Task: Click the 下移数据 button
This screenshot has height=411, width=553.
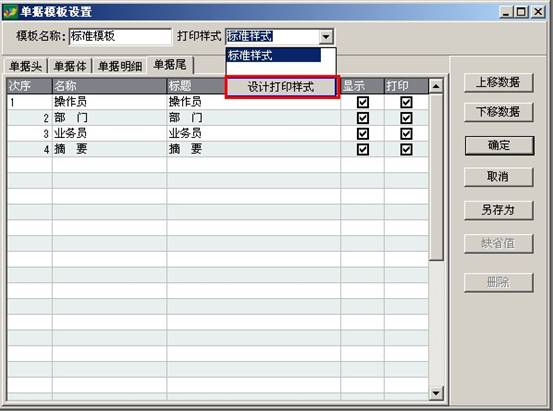Action: [499, 112]
